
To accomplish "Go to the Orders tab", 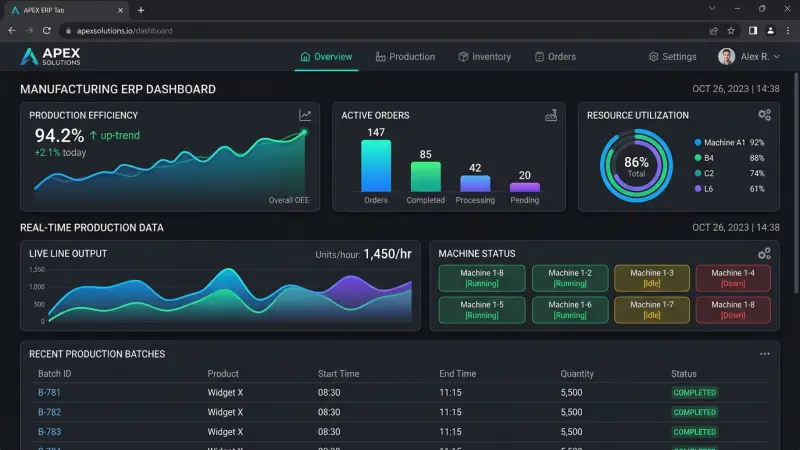I will [555, 57].
